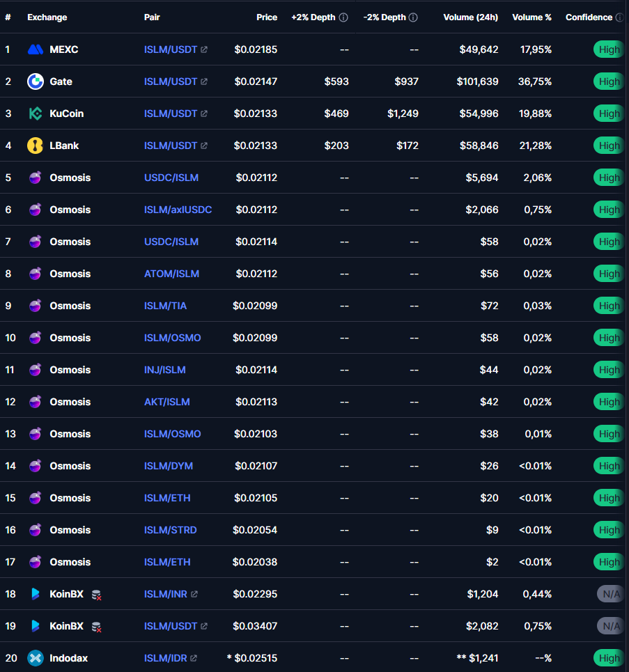Click the MEXC exchange name
629x672 pixels.
[x=64, y=49]
